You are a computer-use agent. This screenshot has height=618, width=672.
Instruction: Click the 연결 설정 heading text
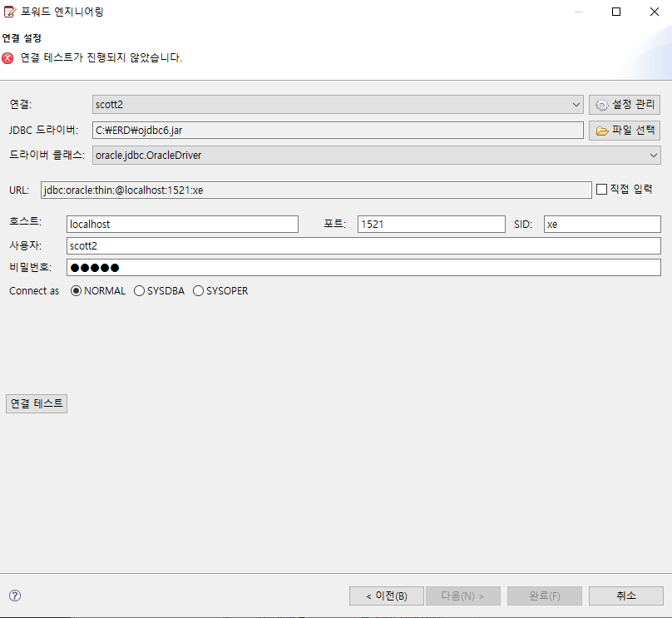(22, 38)
